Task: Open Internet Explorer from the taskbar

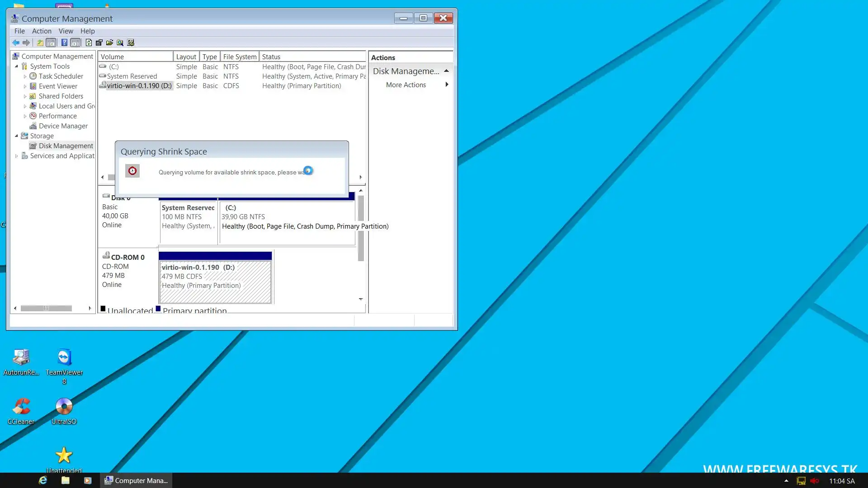Action: click(x=43, y=480)
